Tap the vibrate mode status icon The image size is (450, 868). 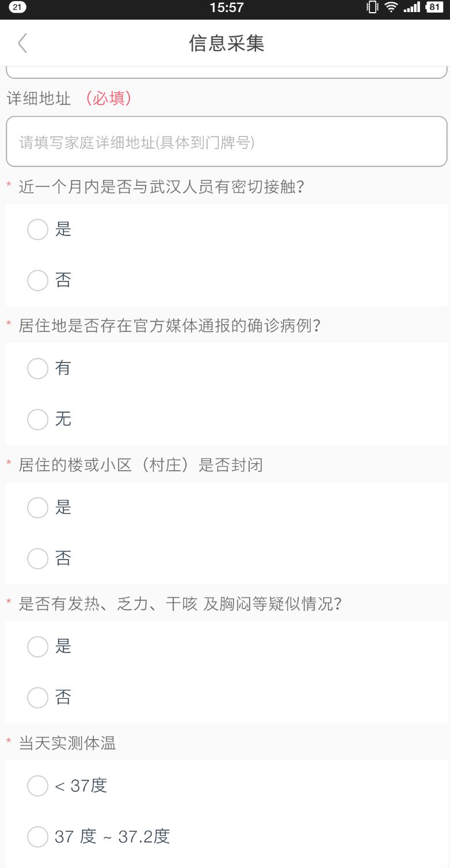373,7
